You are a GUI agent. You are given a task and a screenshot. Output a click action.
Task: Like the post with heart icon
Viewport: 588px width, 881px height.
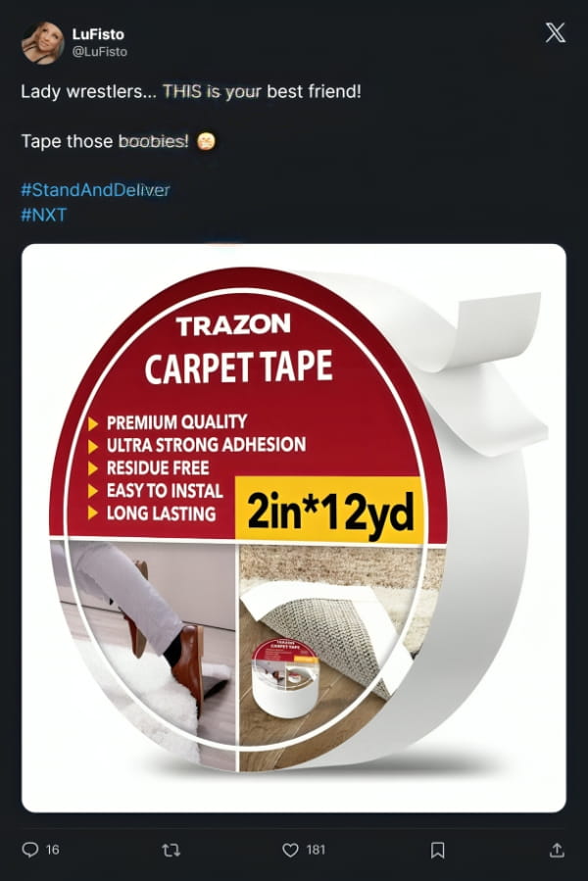[x=290, y=850]
